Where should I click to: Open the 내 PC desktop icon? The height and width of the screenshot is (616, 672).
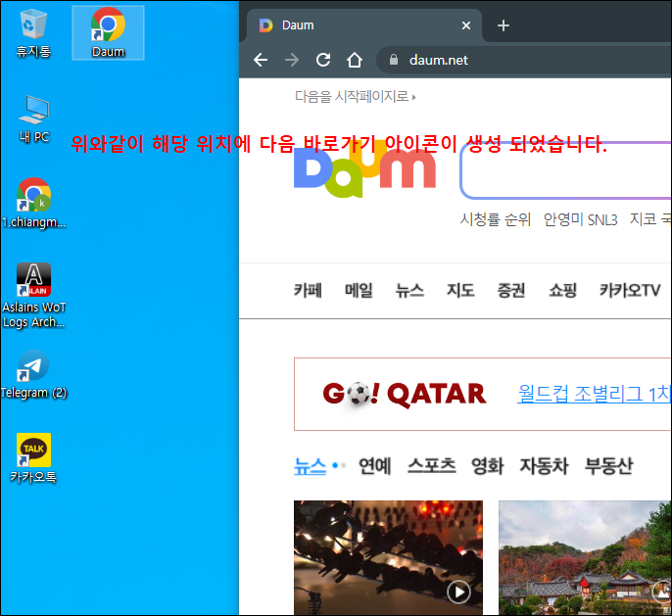pos(34,118)
